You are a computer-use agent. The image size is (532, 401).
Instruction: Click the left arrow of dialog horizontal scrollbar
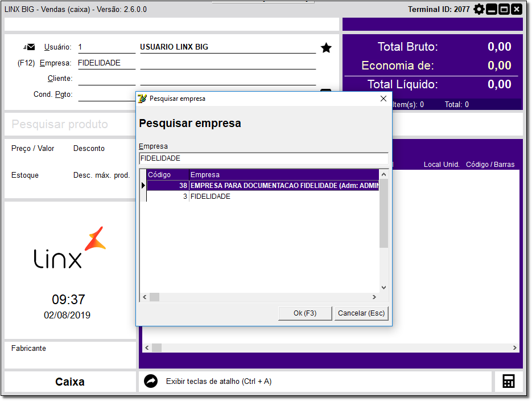[145, 297]
